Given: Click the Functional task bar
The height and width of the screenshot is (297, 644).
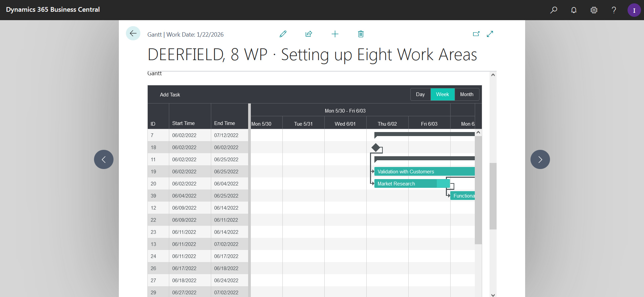Looking at the screenshot, I should pyautogui.click(x=463, y=196).
